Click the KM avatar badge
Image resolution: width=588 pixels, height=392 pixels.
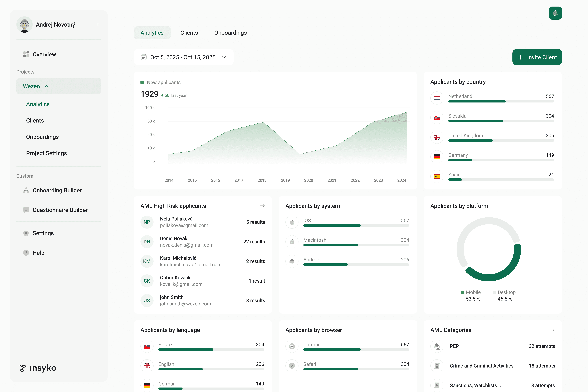(x=147, y=261)
